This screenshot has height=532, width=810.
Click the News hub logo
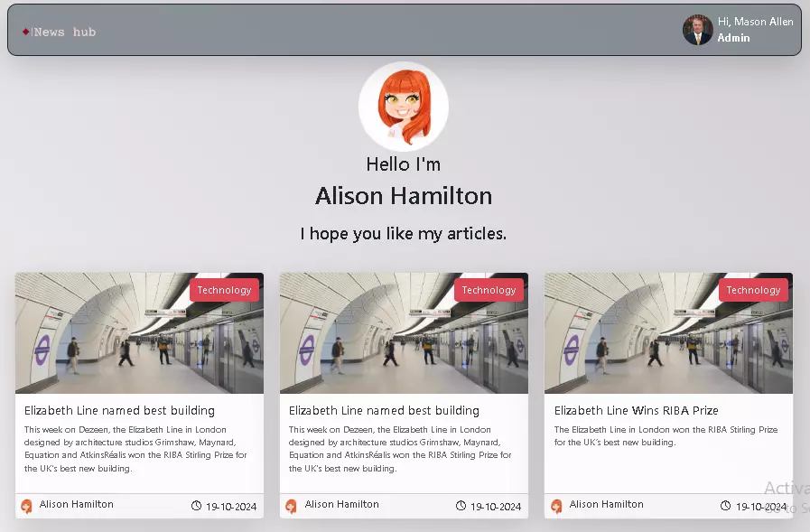click(60, 32)
